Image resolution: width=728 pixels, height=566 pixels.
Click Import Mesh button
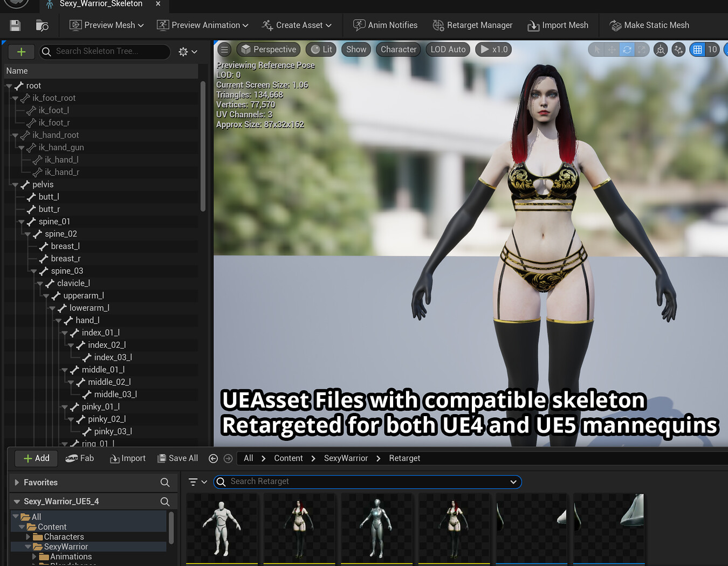(558, 25)
